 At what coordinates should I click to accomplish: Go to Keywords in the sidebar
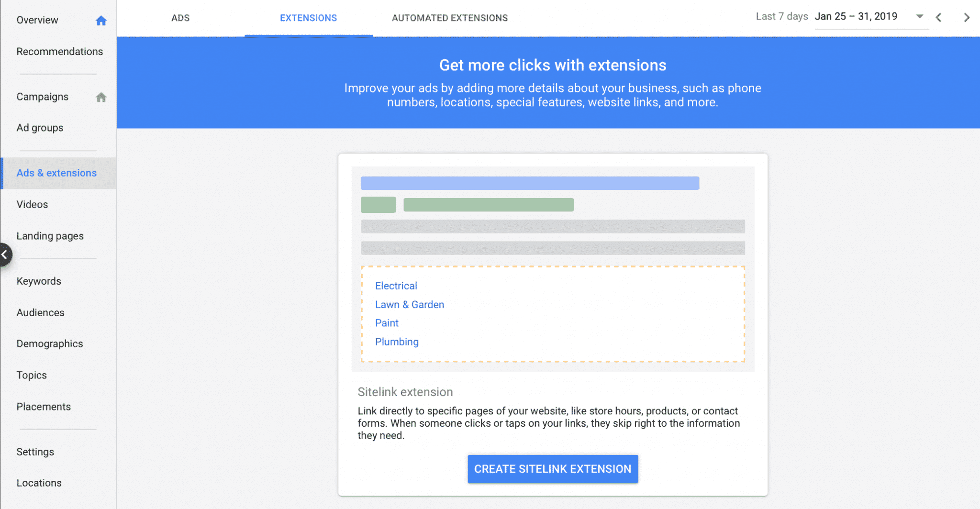39,281
